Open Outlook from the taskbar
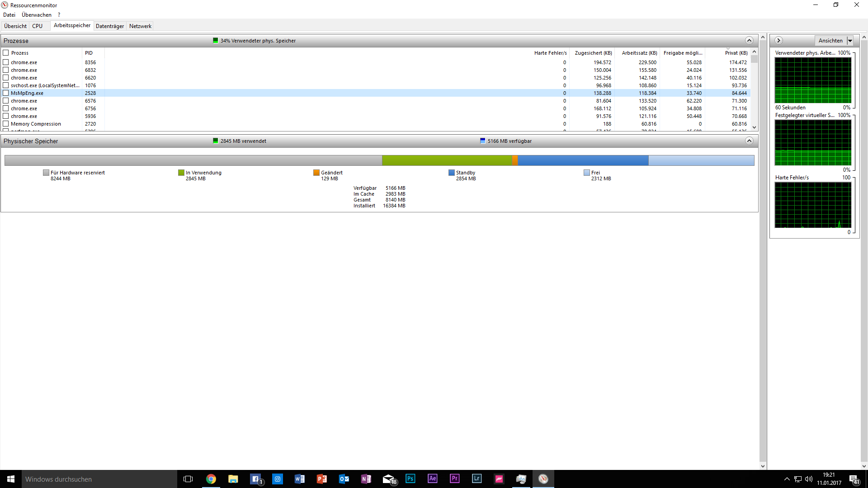Viewport: 868px width, 488px height. click(x=344, y=479)
